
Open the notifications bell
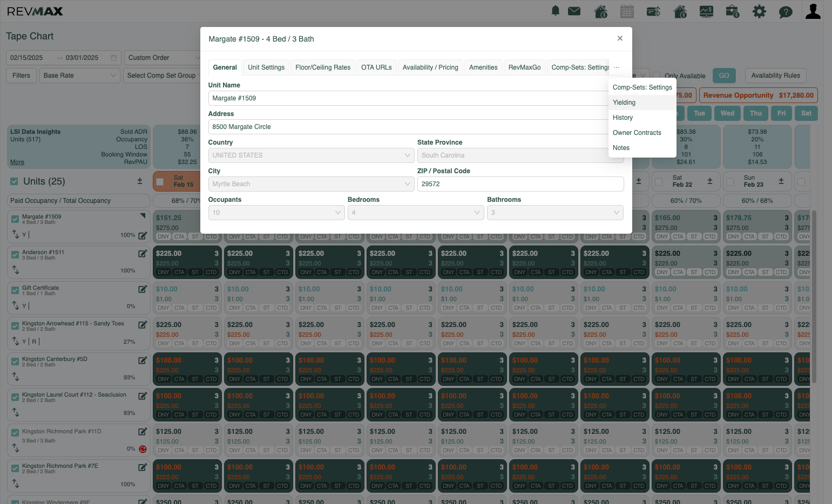tap(555, 11)
